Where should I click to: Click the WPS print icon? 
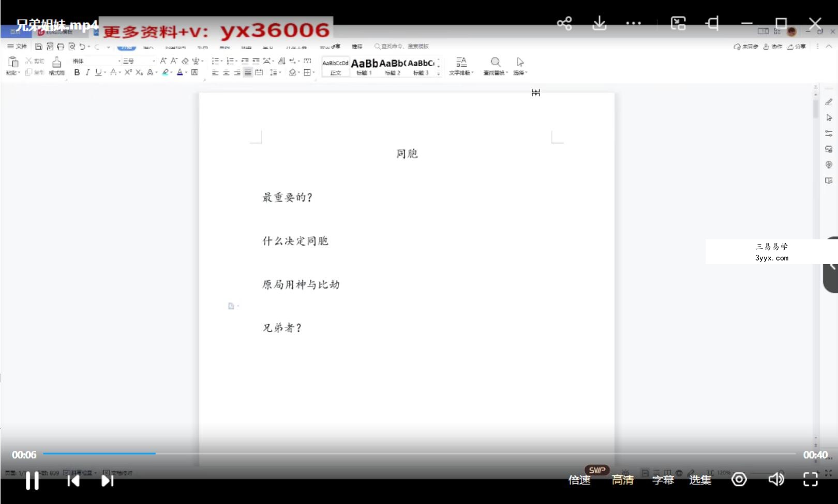[x=61, y=47]
